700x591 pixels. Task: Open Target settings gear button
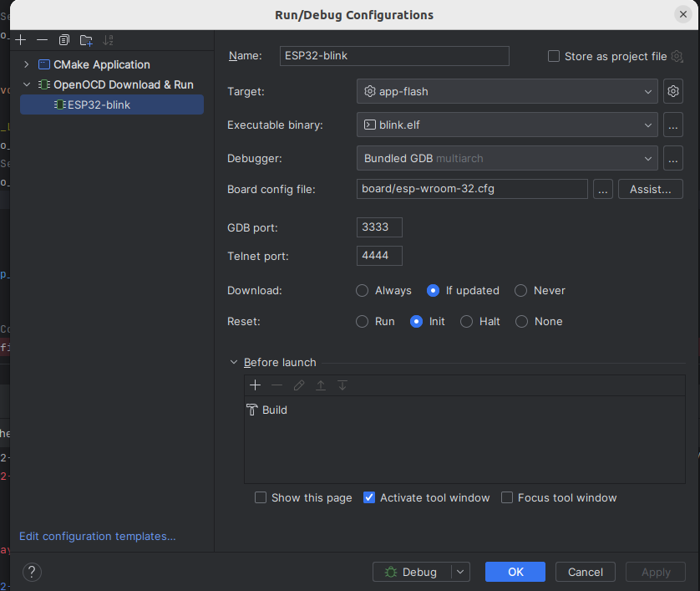[x=672, y=91]
